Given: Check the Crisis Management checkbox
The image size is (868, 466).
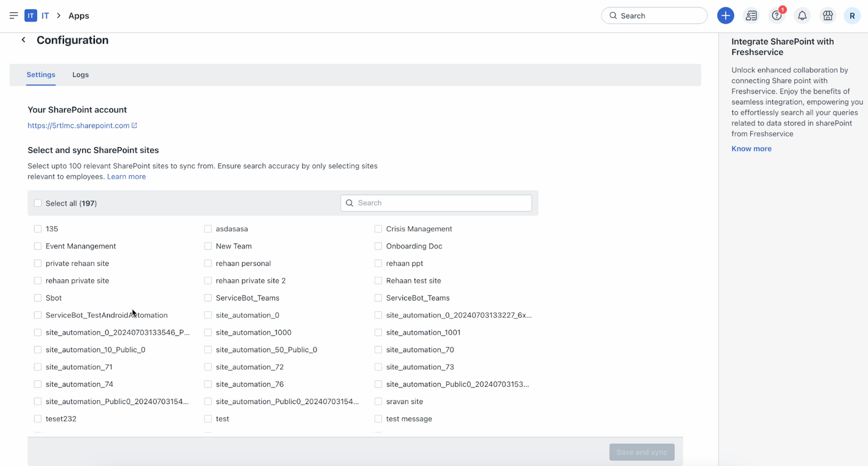Looking at the screenshot, I should (x=378, y=229).
